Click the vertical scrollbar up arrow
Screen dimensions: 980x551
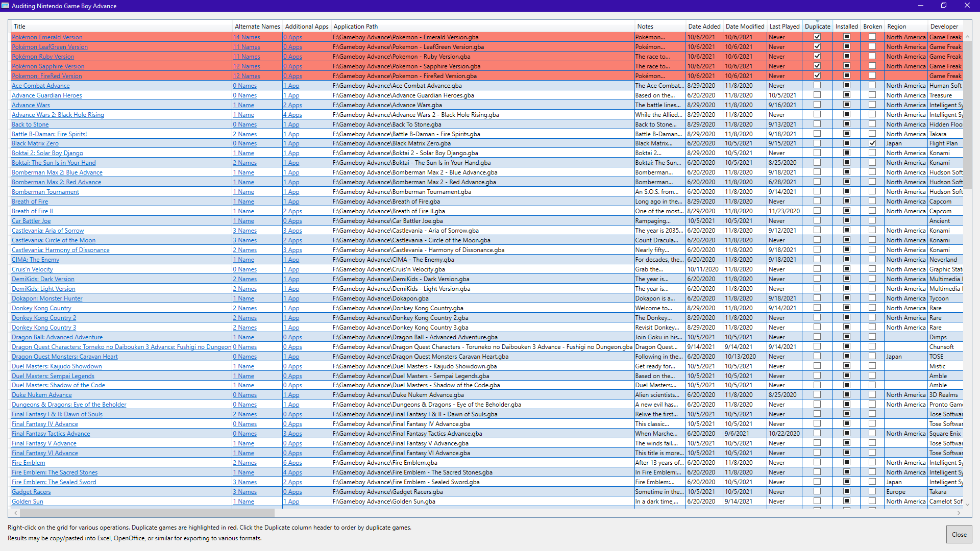(967, 37)
